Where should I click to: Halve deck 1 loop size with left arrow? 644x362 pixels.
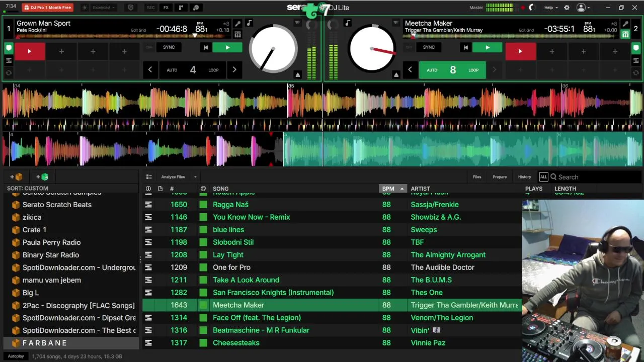[x=150, y=70]
